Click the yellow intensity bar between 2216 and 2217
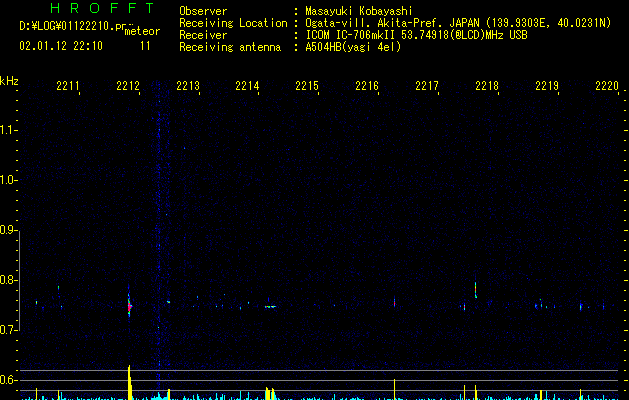Image resolution: width=629 pixels, height=400 pixels. coord(394,389)
